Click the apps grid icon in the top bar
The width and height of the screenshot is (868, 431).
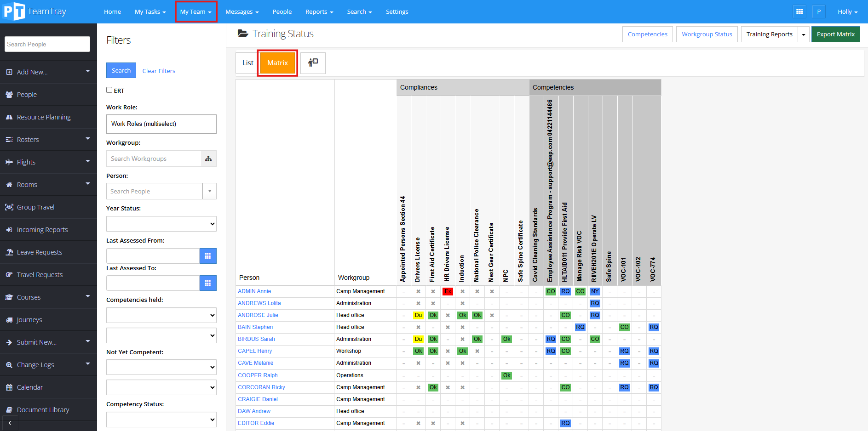(799, 11)
